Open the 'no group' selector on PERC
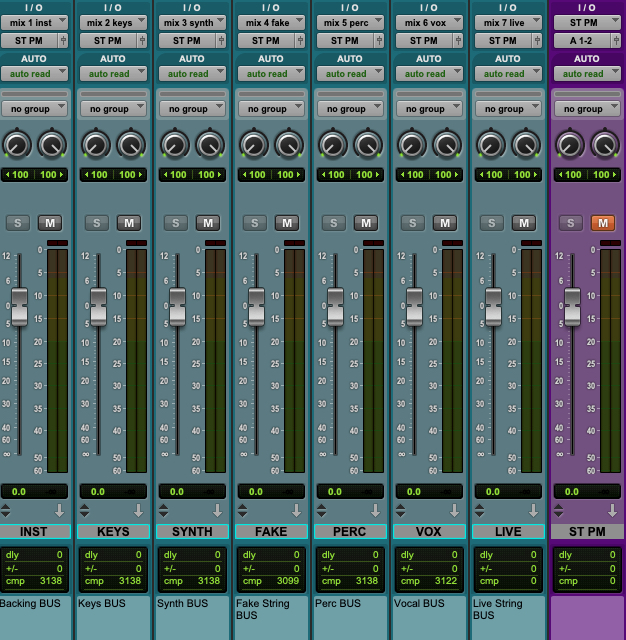Image resolution: width=626 pixels, height=640 pixels. click(350, 109)
